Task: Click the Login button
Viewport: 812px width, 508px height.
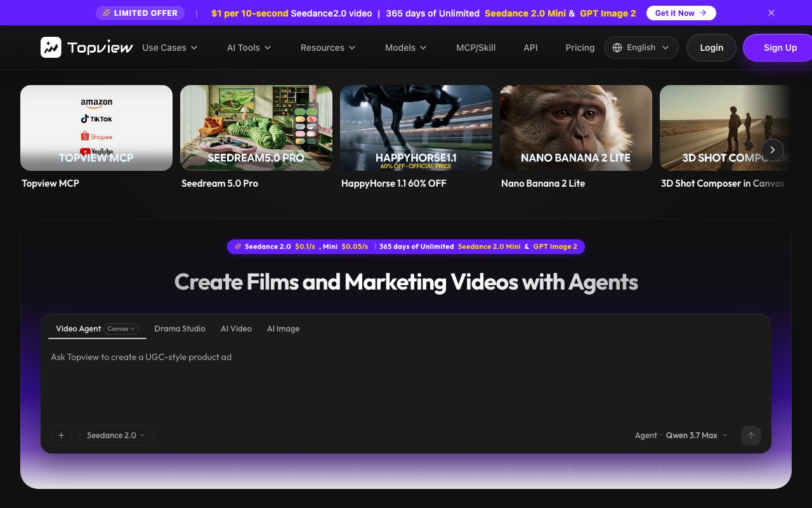Action: [711, 48]
